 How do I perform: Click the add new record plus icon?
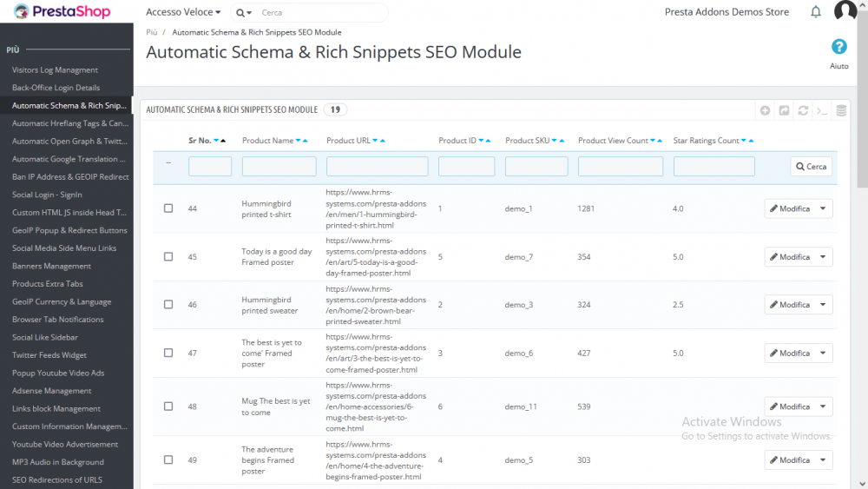pyautogui.click(x=765, y=110)
